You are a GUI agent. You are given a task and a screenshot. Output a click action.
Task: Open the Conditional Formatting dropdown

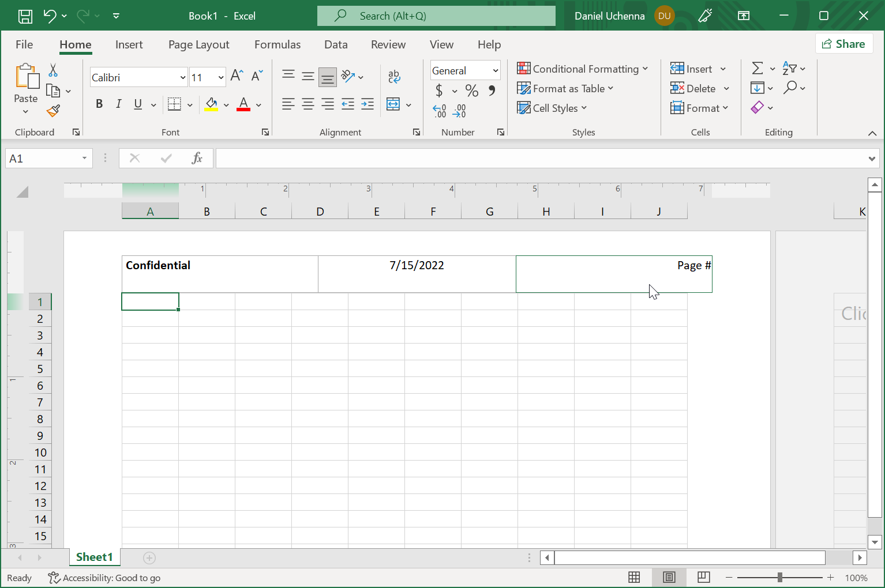583,69
